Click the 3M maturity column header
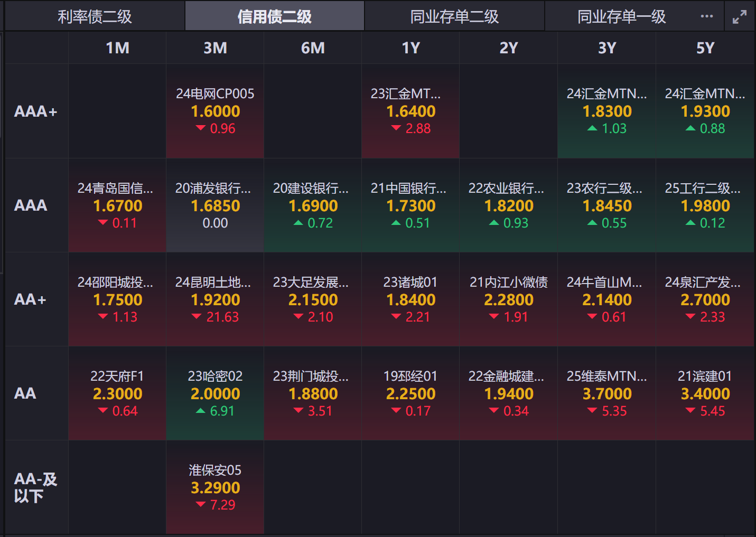 click(215, 48)
